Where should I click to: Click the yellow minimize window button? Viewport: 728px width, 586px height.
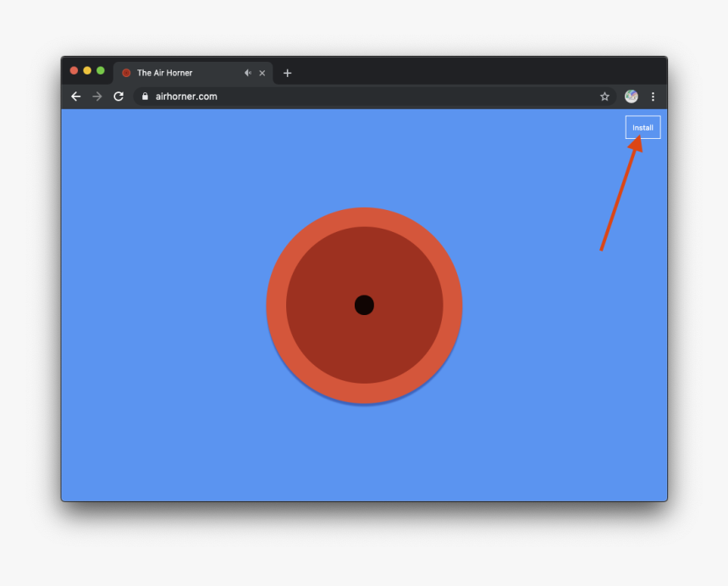tap(87, 70)
